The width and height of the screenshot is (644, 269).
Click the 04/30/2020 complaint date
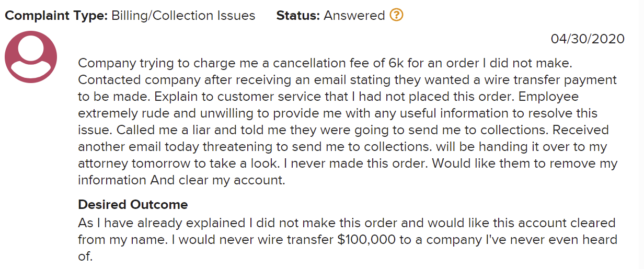[588, 39]
